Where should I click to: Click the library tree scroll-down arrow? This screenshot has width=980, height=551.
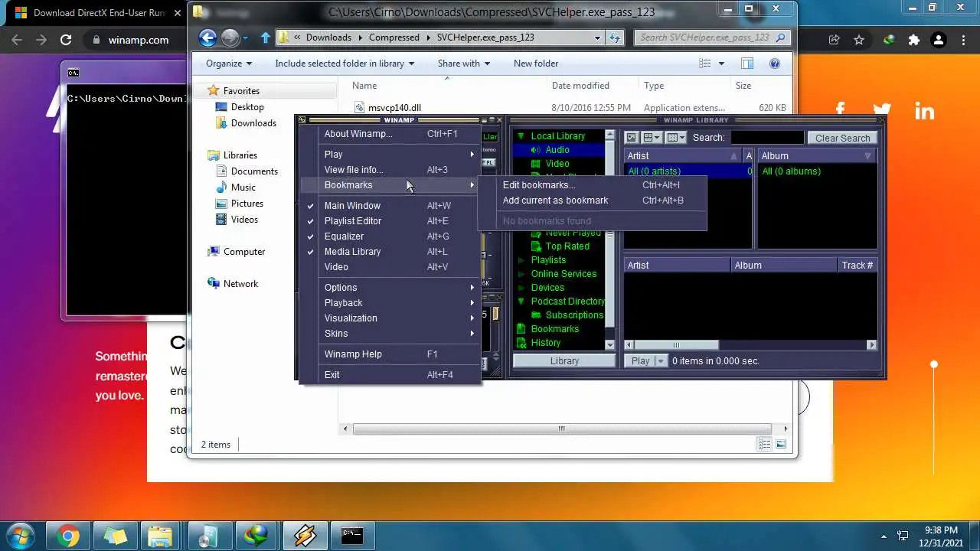click(x=610, y=345)
